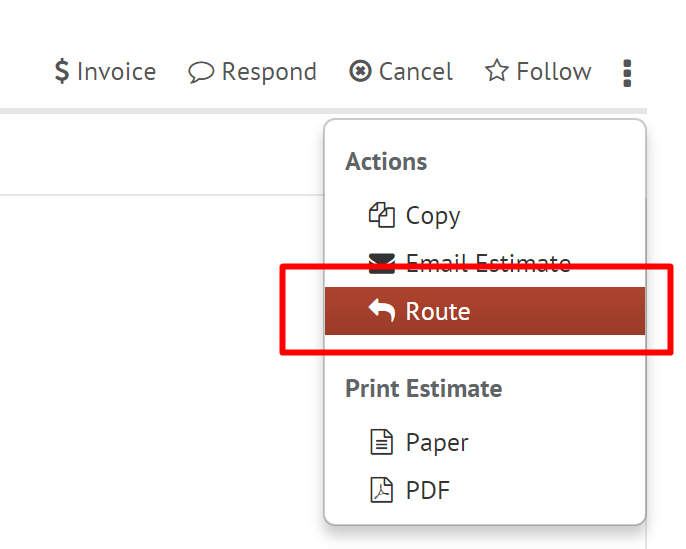The height and width of the screenshot is (549, 686).
Task: Click the envelope icon for Email Estimate
Action: pyautogui.click(x=382, y=263)
